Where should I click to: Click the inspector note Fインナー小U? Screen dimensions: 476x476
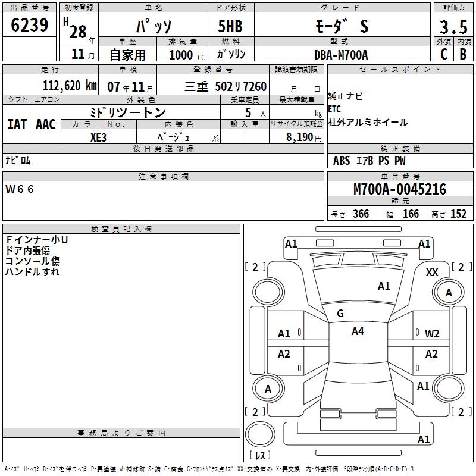click(37, 240)
